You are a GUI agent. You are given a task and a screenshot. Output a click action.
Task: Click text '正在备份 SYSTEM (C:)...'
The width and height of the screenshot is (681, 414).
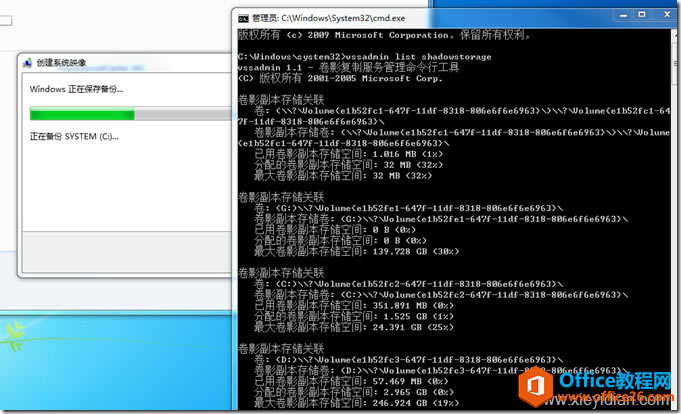point(74,136)
